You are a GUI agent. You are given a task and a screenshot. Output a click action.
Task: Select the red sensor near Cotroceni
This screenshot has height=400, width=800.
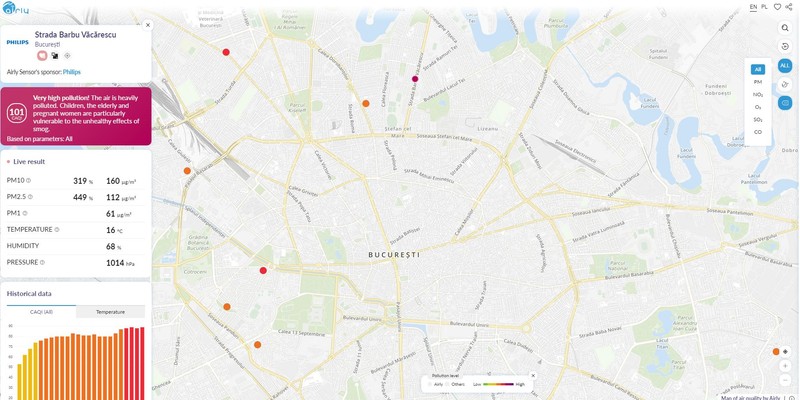pyautogui.click(x=263, y=270)
